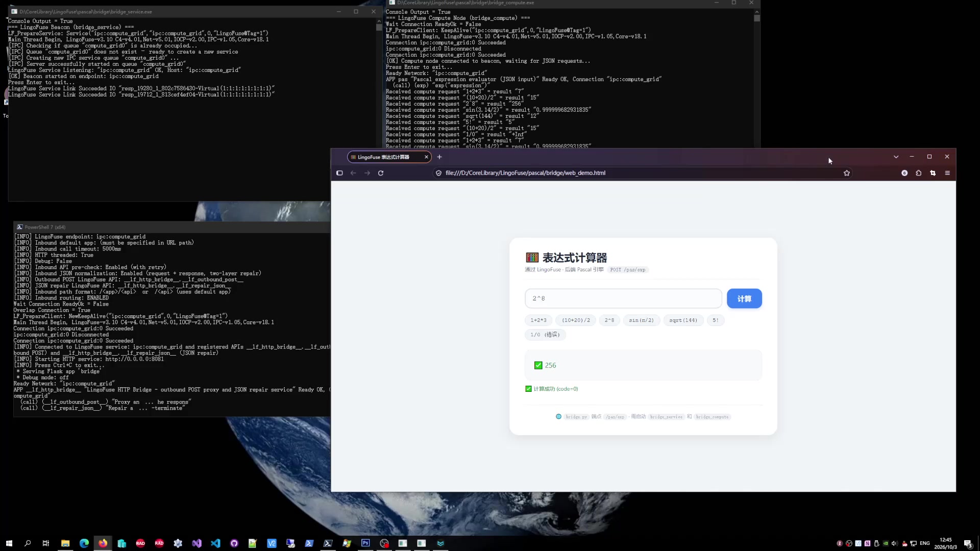Screen dimensions: 980x551
Task: Select the 2^8 example chip
Action: pyautogui.click(x=609, y=320)
